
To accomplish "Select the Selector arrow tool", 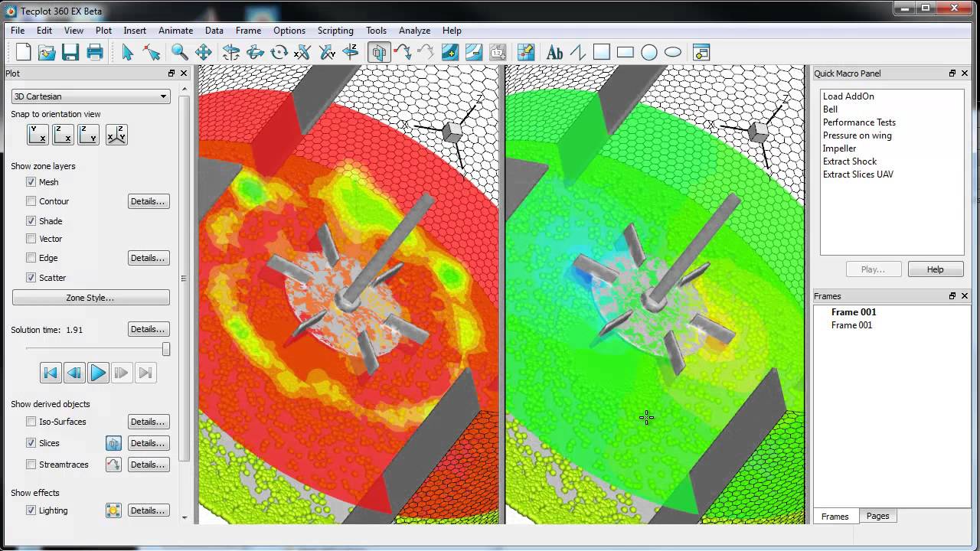I will (128, 52).
